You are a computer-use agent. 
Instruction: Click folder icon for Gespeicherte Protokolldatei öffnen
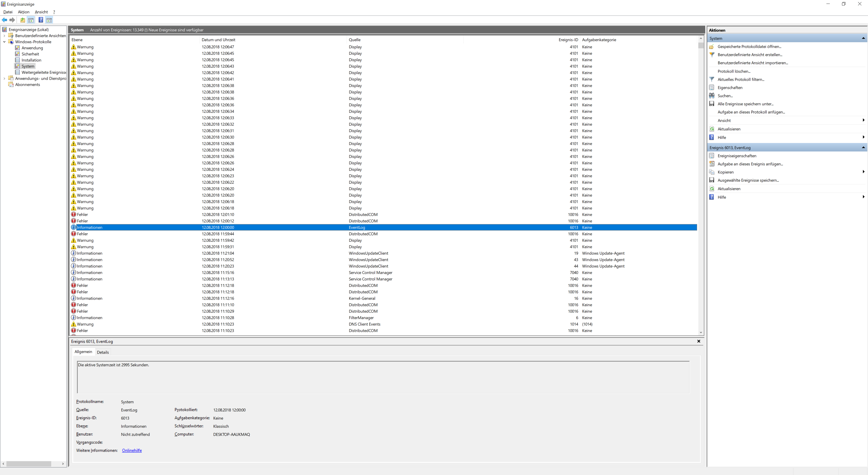tap(712, 47)
